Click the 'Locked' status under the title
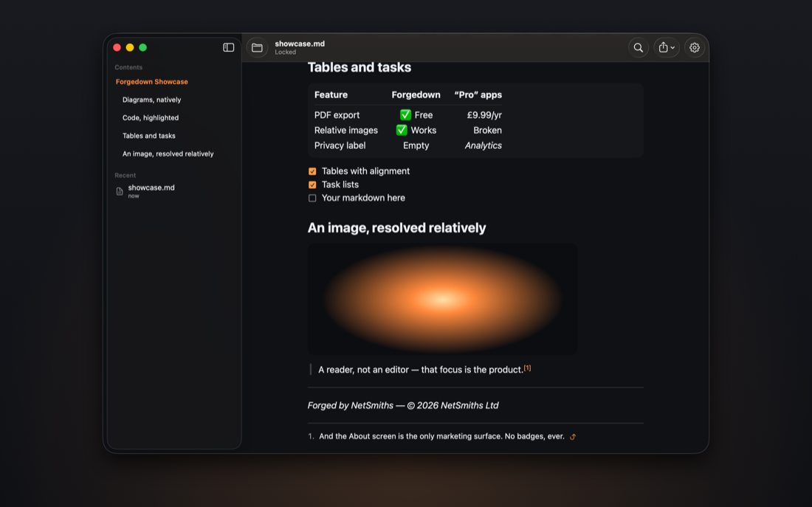 coord(286,52)
